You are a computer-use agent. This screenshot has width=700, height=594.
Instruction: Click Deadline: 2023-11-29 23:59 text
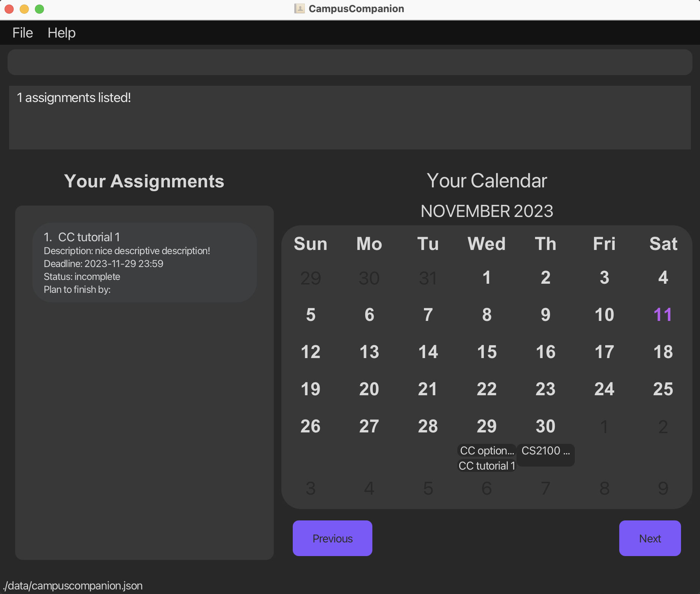pyautogui.click(x=104, y=264)
